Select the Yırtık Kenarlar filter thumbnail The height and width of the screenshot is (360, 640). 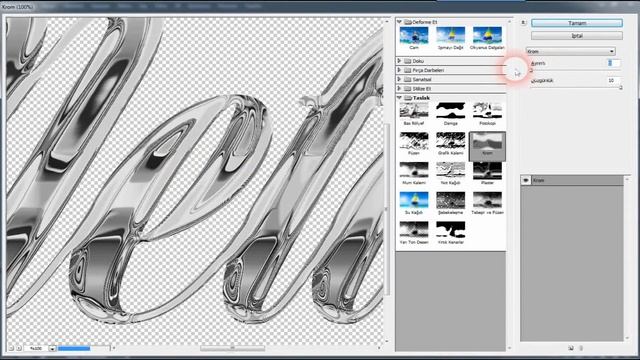click(451, 230)
